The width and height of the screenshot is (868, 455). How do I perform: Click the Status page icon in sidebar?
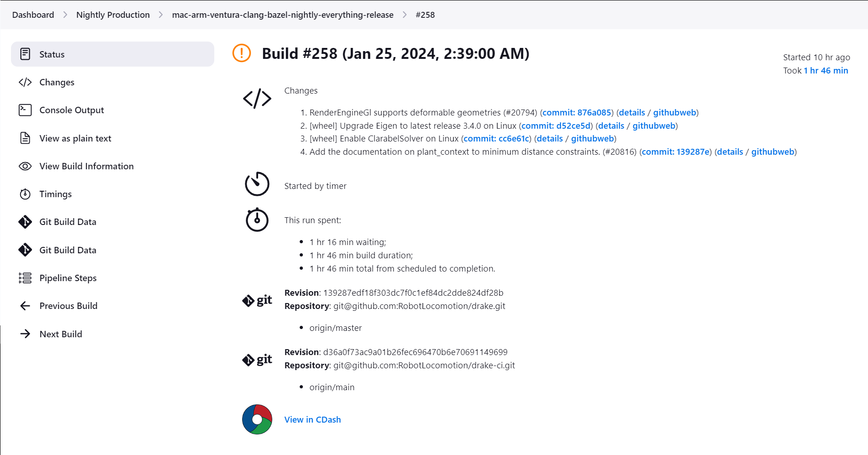point(25,54)
